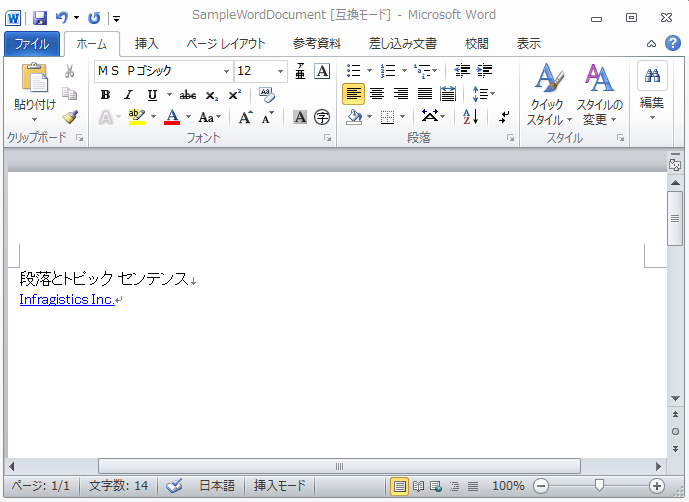Expand the Quick Styles gallery
Viewport: 689px width, 502px height.
click(547, 95)
